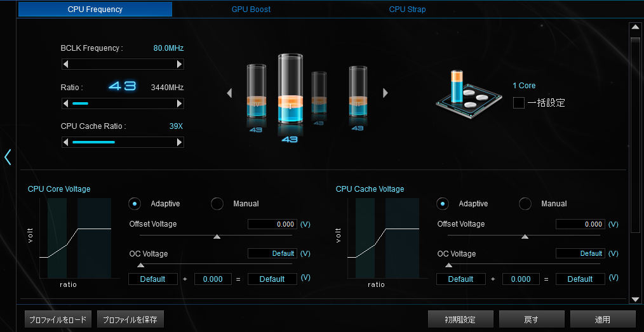The image size is (644, 332).
Task: Click the 戻す button
Action: tap(532, 319)
